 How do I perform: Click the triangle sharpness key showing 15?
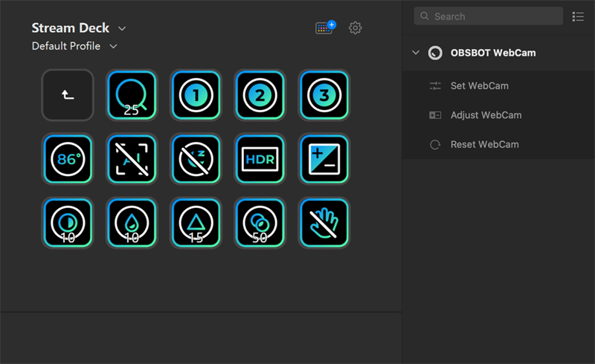(x=196, y=223)
